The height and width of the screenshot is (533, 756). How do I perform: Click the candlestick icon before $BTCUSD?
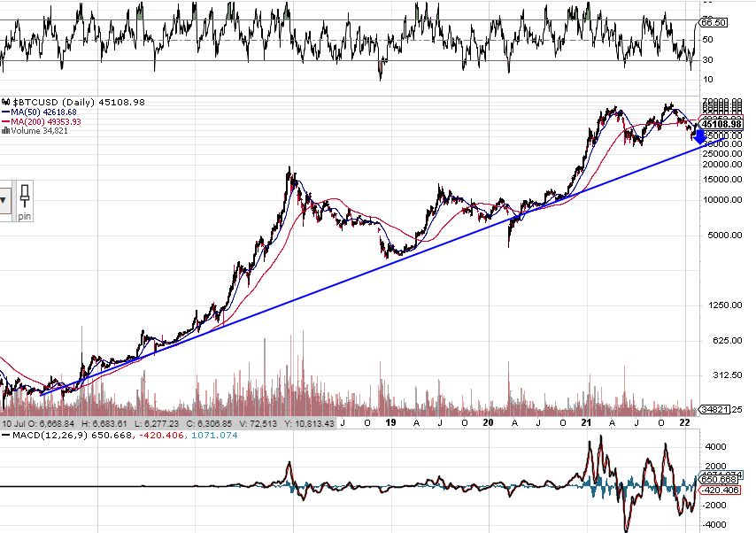[6, 102]
